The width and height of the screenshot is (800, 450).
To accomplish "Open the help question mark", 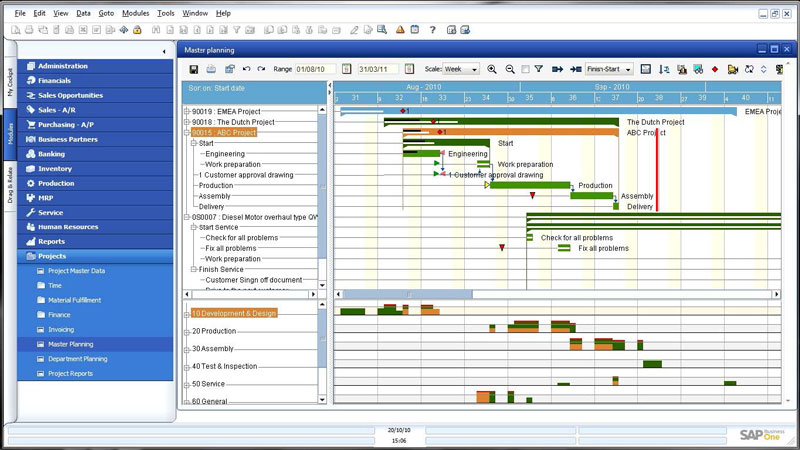I will [433, 30].
